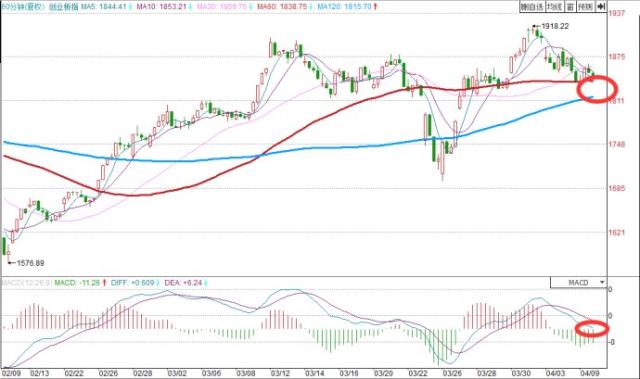Click the 04/03 date on time axis

(x=555, y=373)
